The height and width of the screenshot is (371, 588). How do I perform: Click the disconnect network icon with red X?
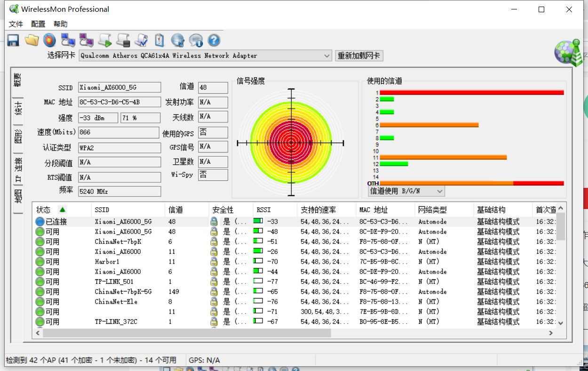[x=86, y=40]
